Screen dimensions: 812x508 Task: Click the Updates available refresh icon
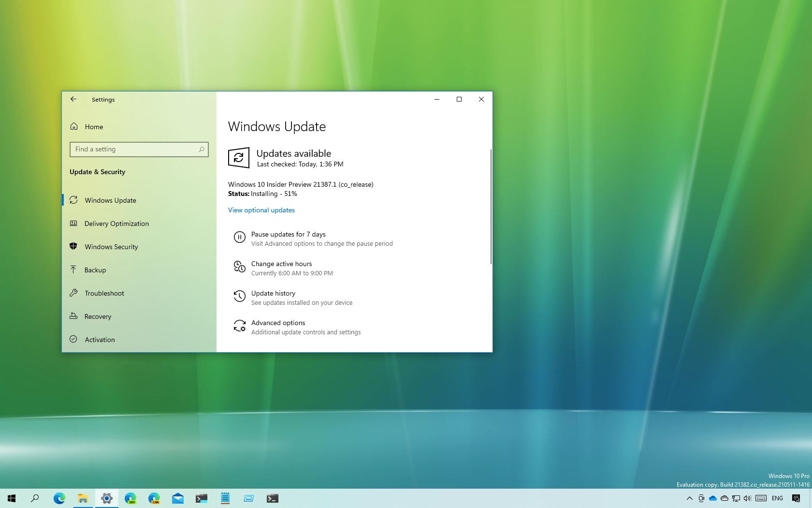click(238, 158)
